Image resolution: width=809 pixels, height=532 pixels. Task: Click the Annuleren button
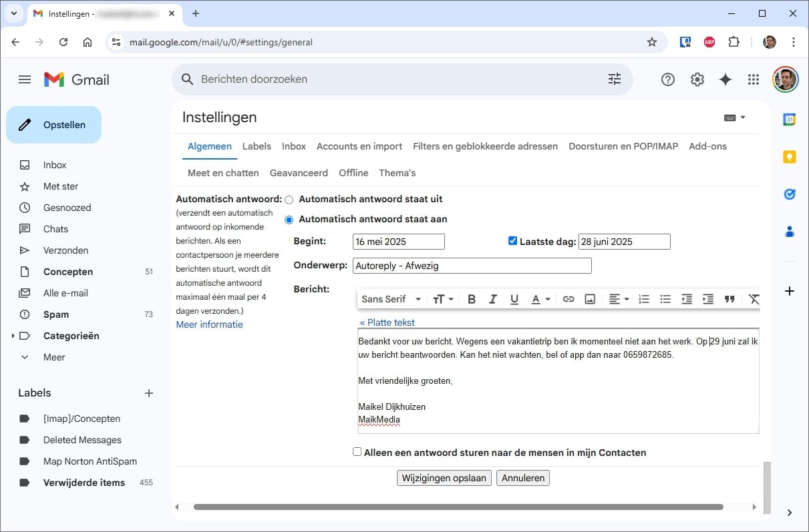pos(524,478)
